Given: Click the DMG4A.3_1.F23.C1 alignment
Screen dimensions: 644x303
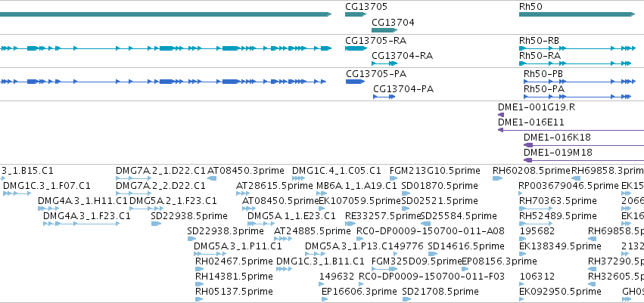Looking at the screenshot, I should point(81,224).
